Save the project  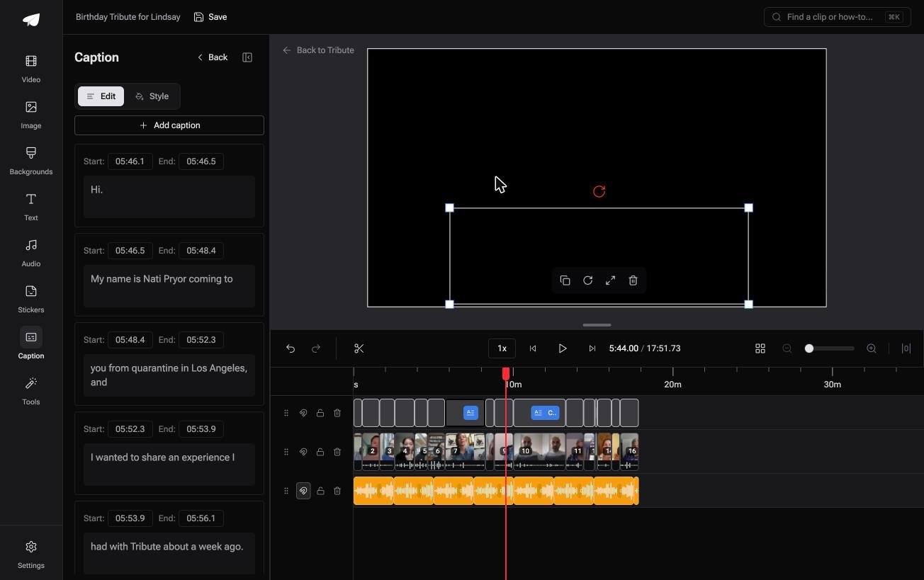click(x=210, y=17)
